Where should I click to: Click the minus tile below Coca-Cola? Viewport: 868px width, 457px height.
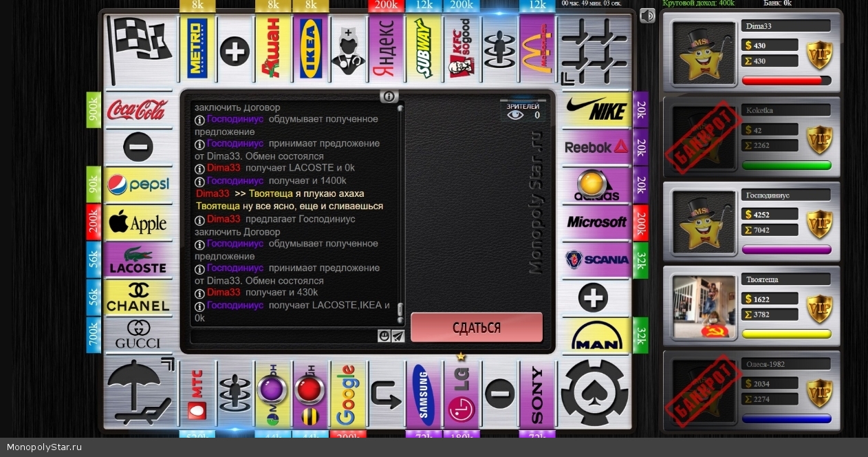click(x=138, y=147)
